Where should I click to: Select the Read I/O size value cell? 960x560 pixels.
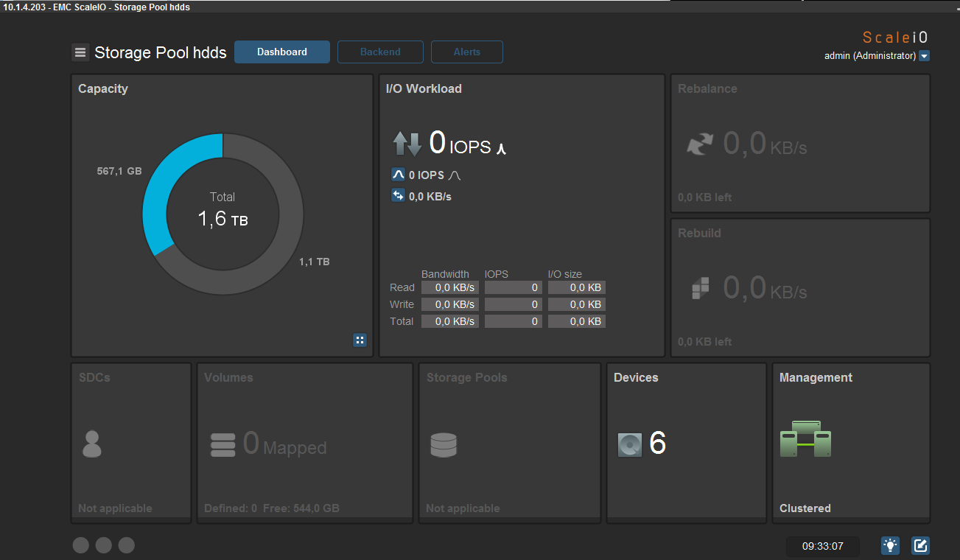point(577,287)
